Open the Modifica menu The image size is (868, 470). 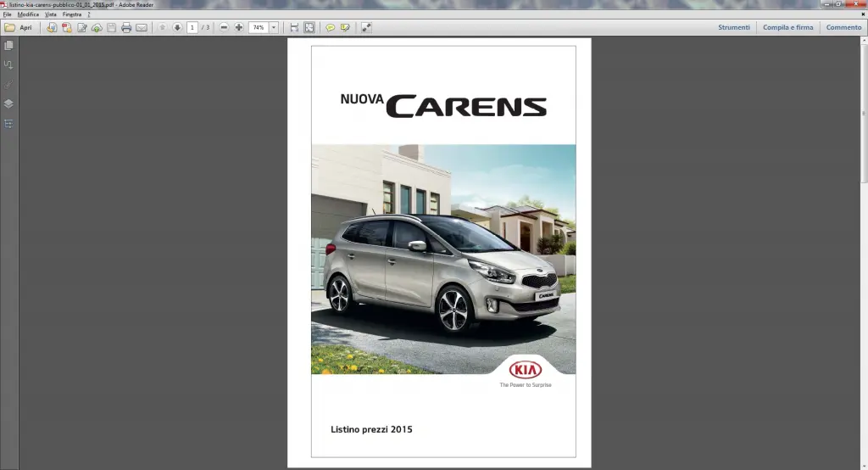[x=28, y=14]
